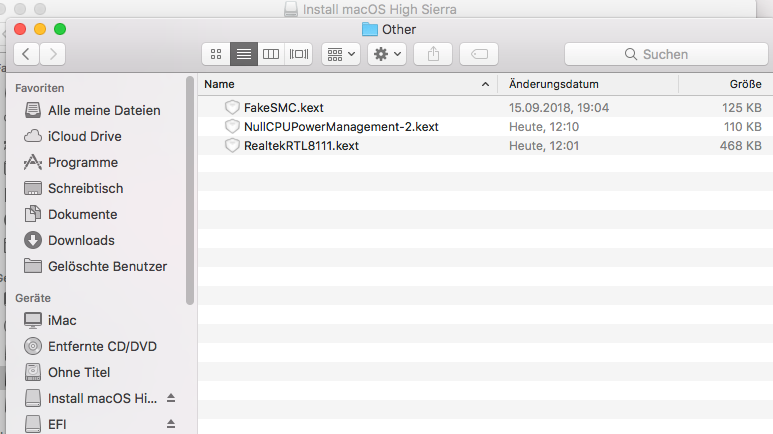Close the Other Finder window
The width and height of the screenshot is (773, 434).
click(x=20, y=30)
